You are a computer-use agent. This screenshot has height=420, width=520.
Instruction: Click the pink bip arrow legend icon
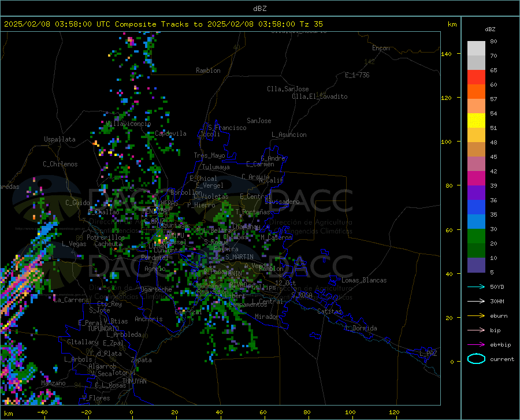(476, 330)
